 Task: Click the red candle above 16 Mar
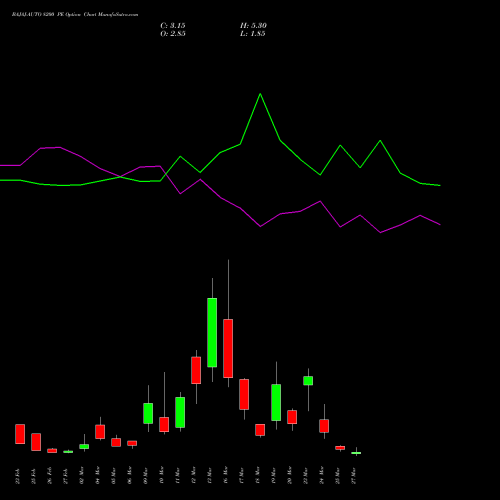(x=228, y=348)
